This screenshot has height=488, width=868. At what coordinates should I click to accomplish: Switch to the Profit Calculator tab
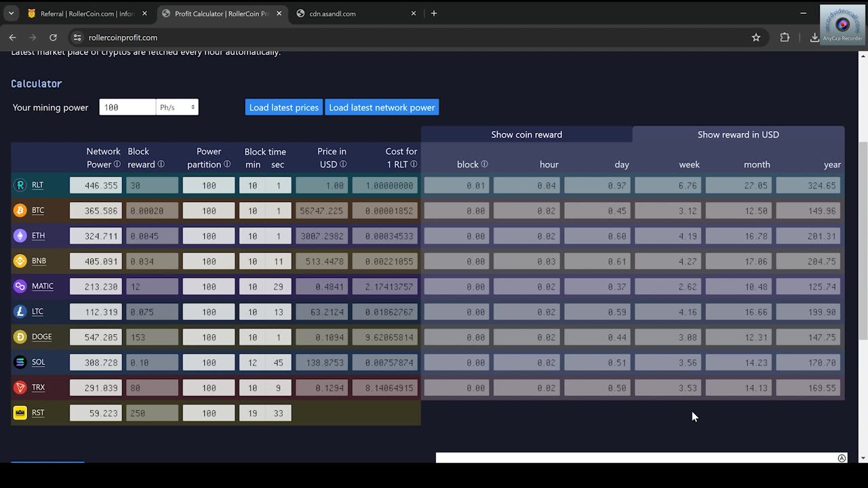click(x=221, y=13)
